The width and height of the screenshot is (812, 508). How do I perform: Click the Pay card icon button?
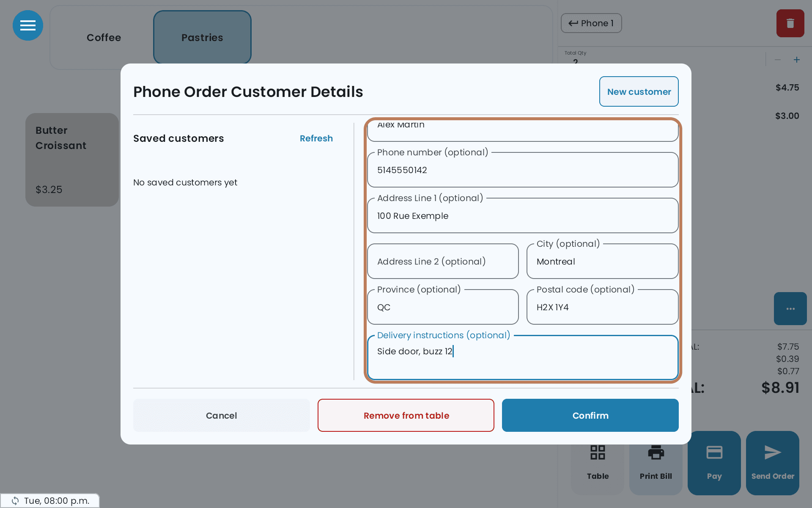[x=714, y=463]
